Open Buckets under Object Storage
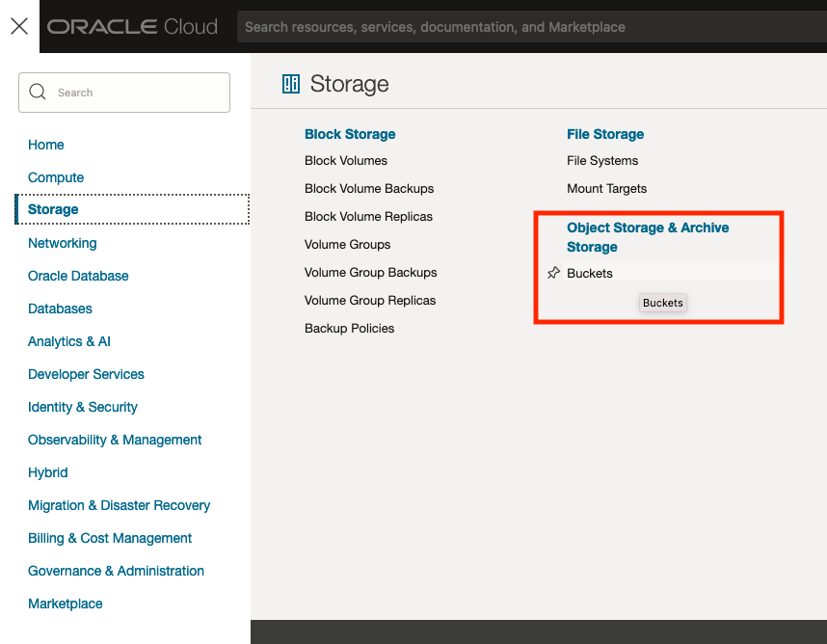The height and width of the screenshot is (644, 827). click(590, 274)
